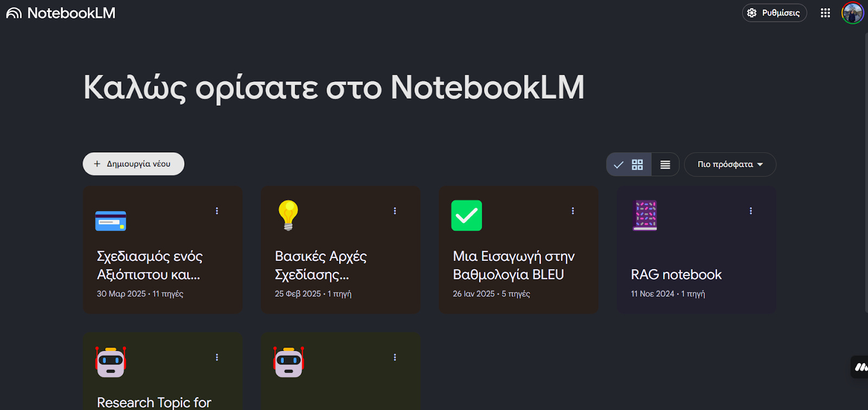
Task: Open options menu of untitled robot notebook
Action: pos(395,357)
